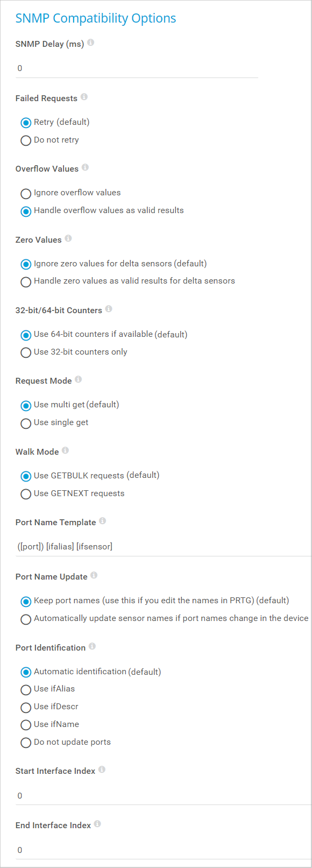Select Use ifAlias for port identification

click(x=26, y=690)
